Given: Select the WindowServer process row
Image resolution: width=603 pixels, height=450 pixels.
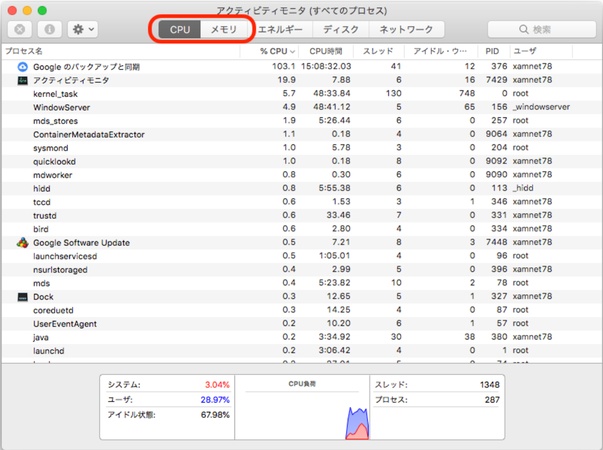Looking at the screenshot, I should 302,107.
